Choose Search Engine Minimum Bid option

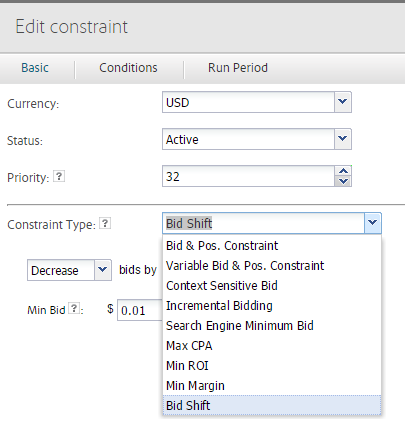click(272, 326)
